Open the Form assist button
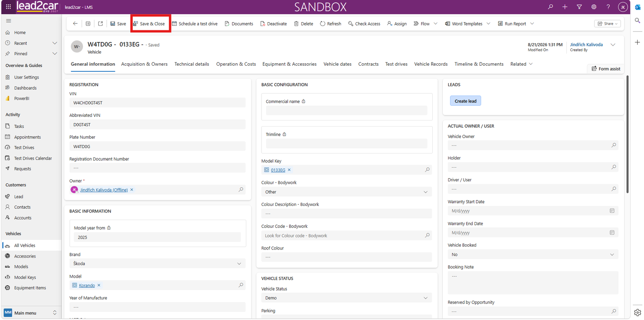The height and width of the screenshot is (320, 644). click(x=606, y=69)
